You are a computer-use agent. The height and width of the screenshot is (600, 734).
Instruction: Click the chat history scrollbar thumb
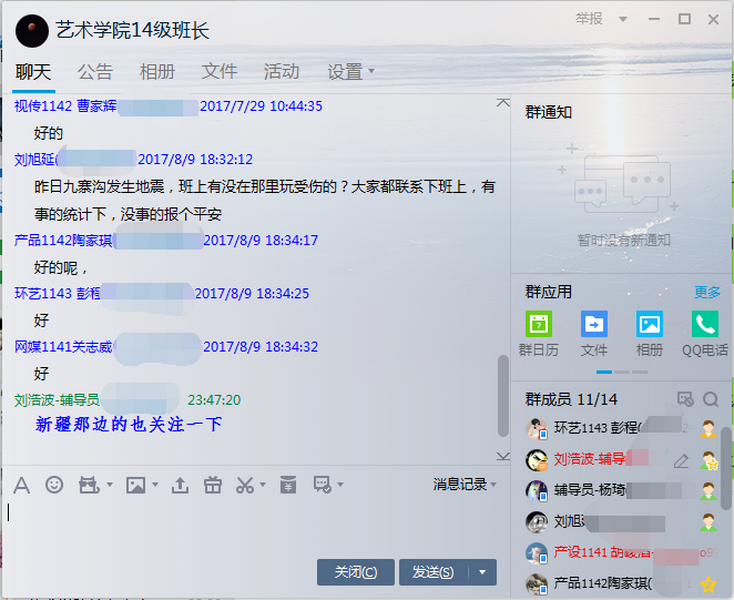[x=503, y=396]
